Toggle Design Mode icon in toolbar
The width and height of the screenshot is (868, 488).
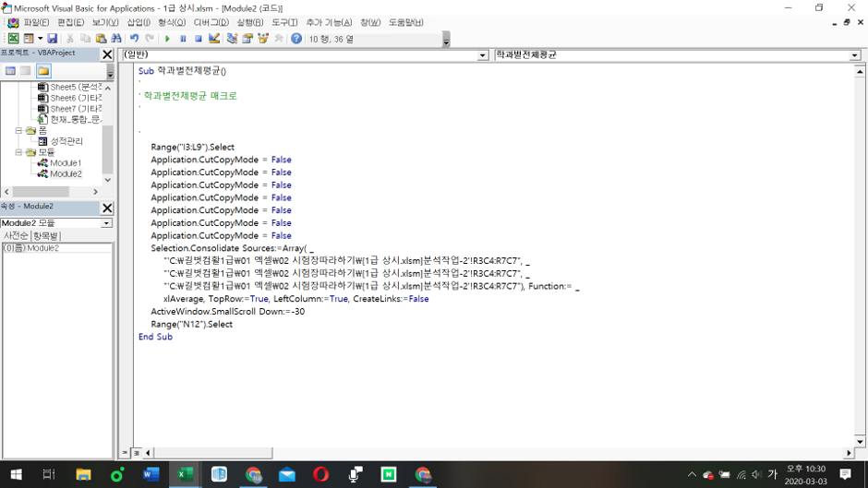(214, 39)
